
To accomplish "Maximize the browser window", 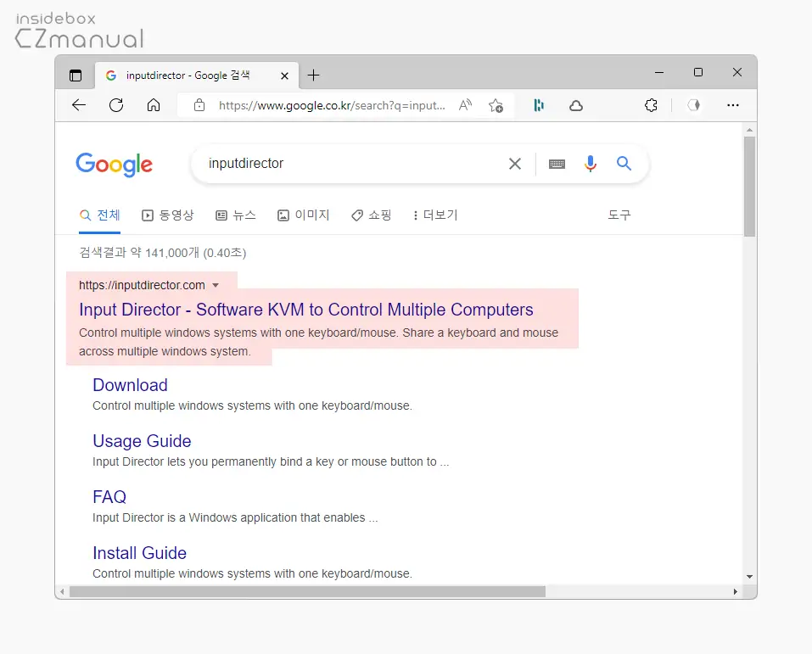I will tap(698, 72).
